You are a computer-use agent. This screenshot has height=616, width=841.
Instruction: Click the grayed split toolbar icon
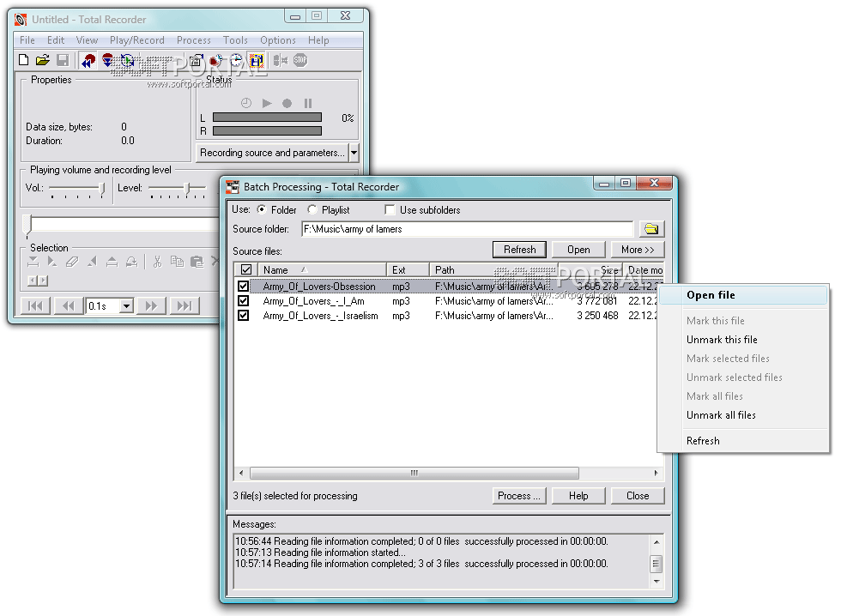click(280, 60)
